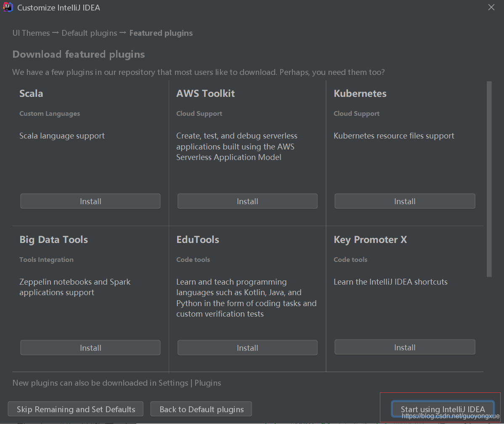
Task: Click the 'Customize IntelliJ IDEA' window title
Action: click(x=58, y=8)
